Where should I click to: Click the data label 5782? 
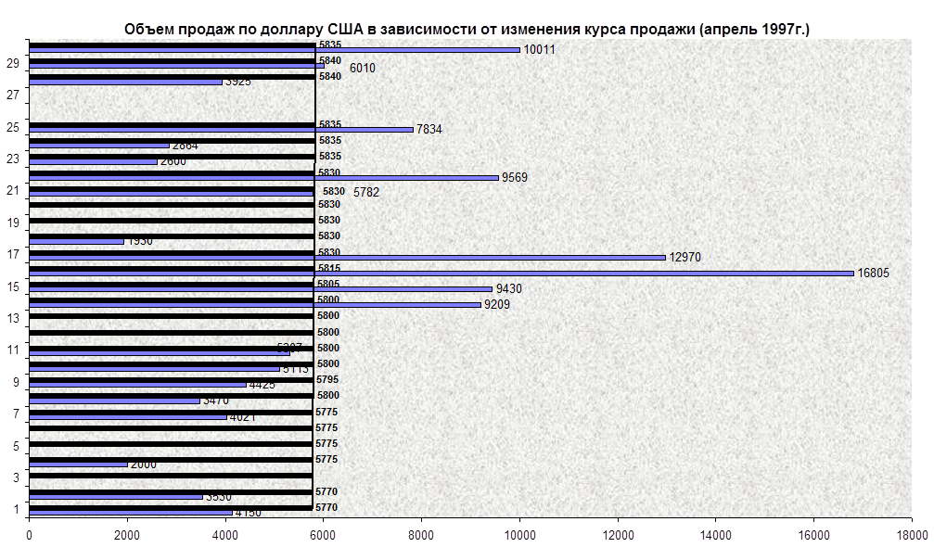click(x=368, y=192)
